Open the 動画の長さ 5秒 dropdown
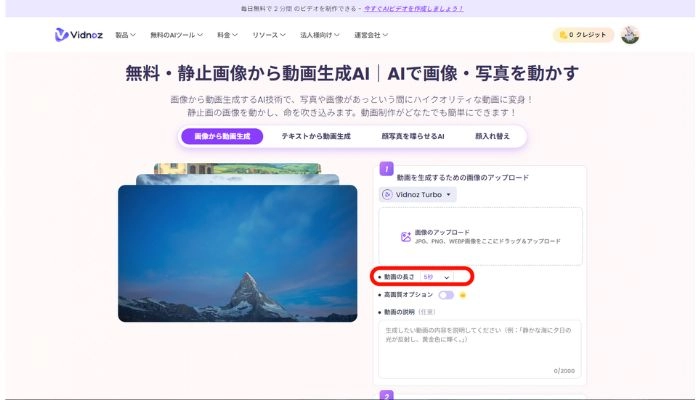The width and height of the screenshot is (700, 400). 436,276
